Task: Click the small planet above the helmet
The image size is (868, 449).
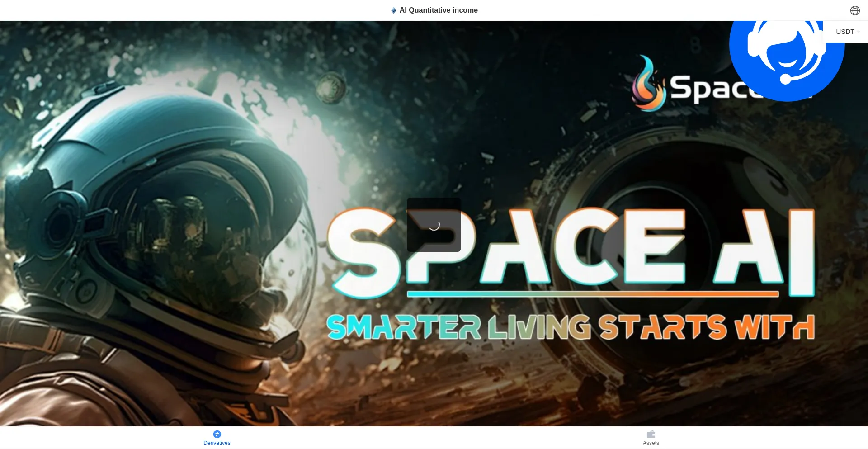Action: [331, 87]
